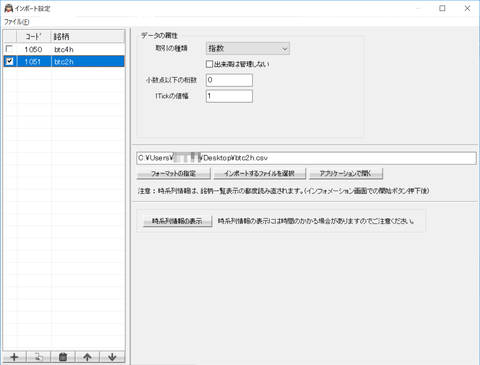This screenshot has height=365, width=480.
Task: Toggle the 出来高は管理しない checkbox
Action: coord(209,64)
